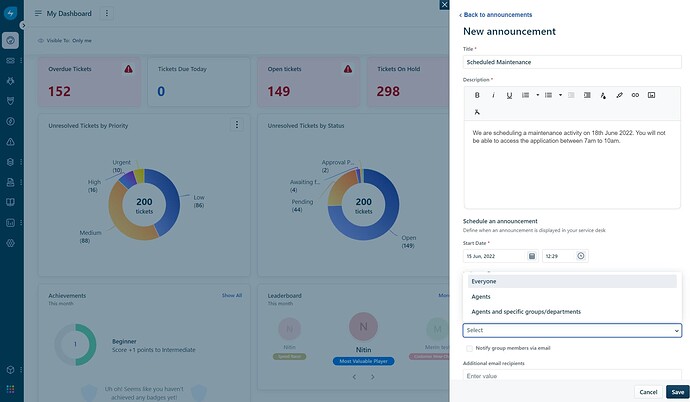Click Show All in Achievements card

pos(232,296)
